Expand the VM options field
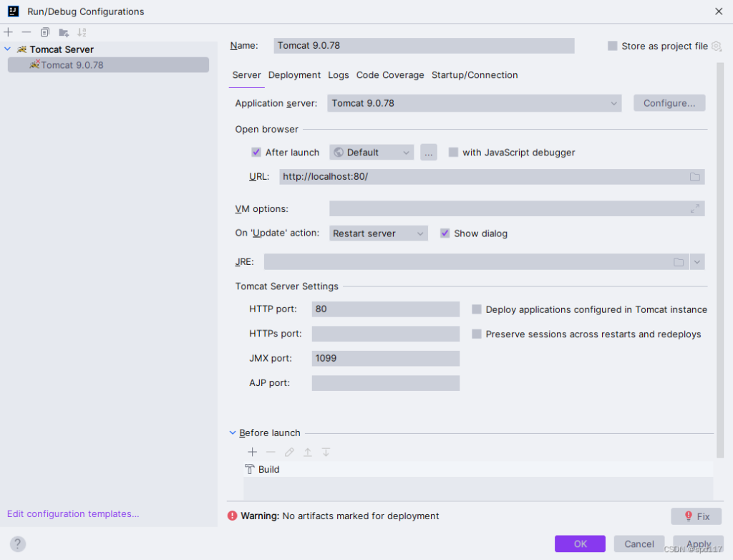This screenshot has width=733, height=560. tap(694, 208)
